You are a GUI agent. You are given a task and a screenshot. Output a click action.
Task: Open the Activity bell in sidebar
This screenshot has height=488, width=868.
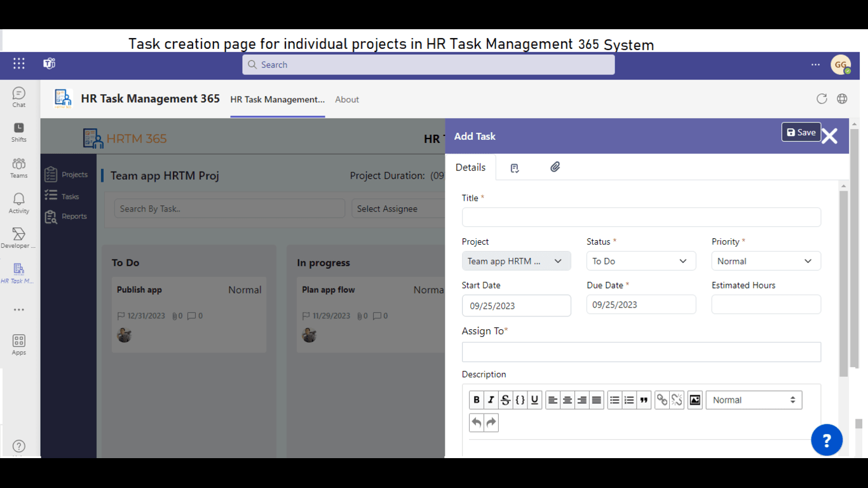coord(19,203)
